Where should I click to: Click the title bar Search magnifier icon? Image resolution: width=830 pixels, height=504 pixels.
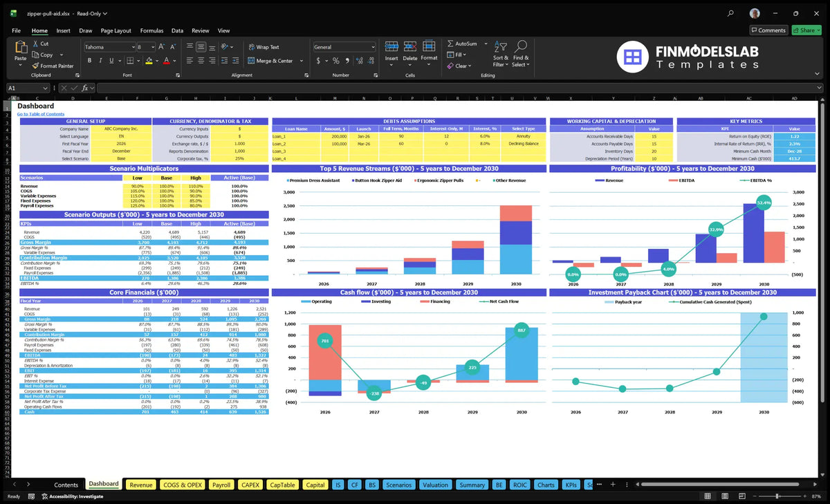tap(731, 13)
